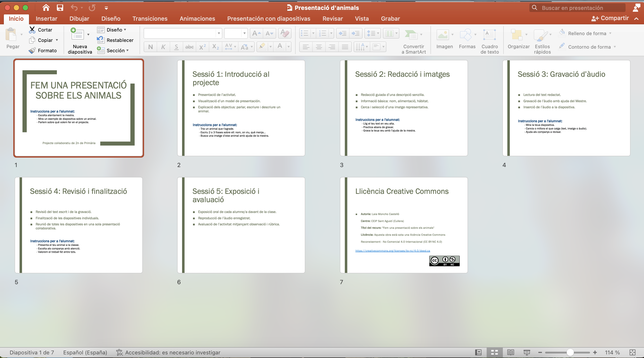Click the Save icon in title bar
644x358 pixels.
[60, 8]
